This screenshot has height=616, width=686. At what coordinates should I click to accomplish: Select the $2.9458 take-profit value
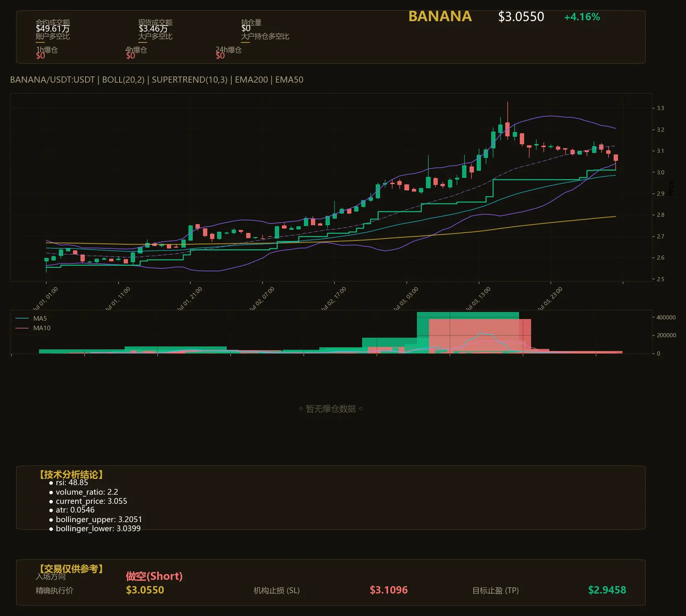point(607,590)
